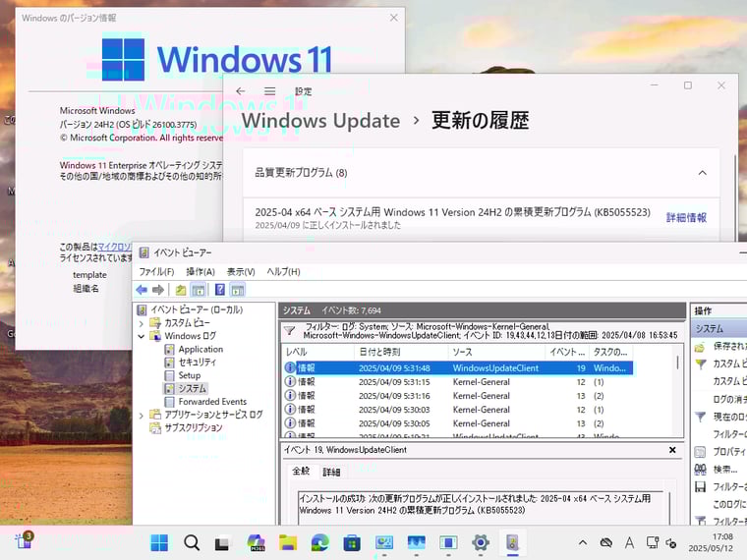This screenshot has width=747, height=560.
Task: Switch to the 全般 tab in event details
Action: click(x=301, y=471)
